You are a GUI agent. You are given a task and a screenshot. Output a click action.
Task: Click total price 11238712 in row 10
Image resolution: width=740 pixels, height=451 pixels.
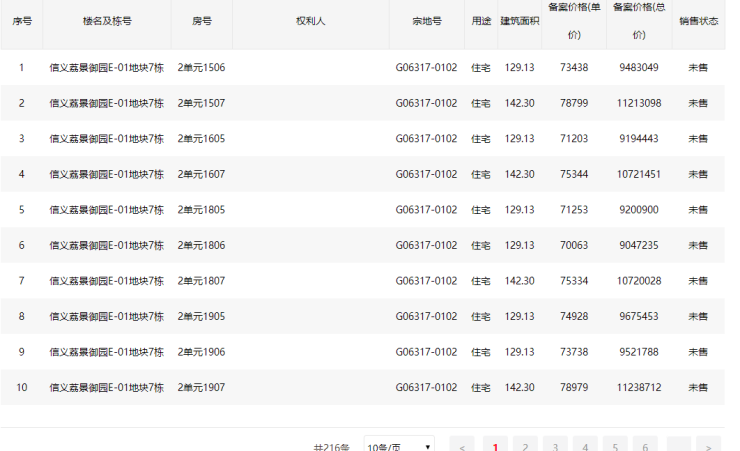point(639,388)
